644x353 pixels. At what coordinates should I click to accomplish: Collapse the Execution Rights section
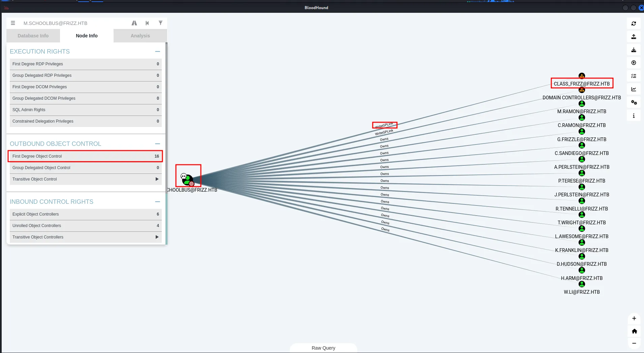[157, 52]
